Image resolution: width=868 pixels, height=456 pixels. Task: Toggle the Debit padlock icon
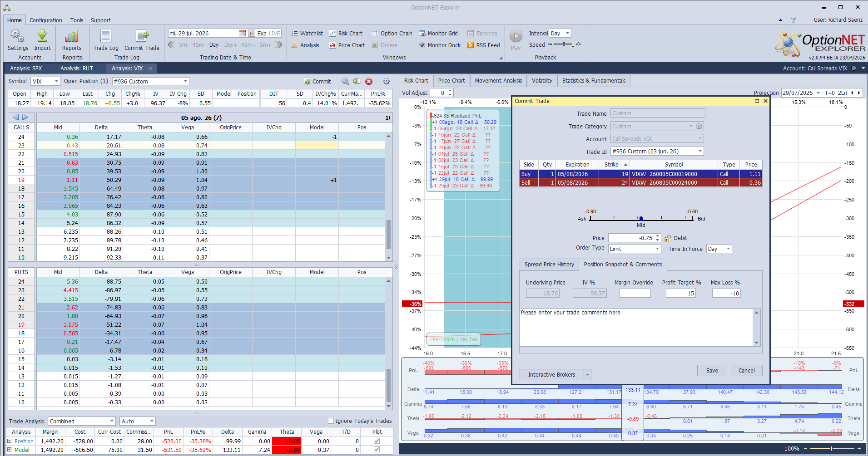click(x=668, y=238)
